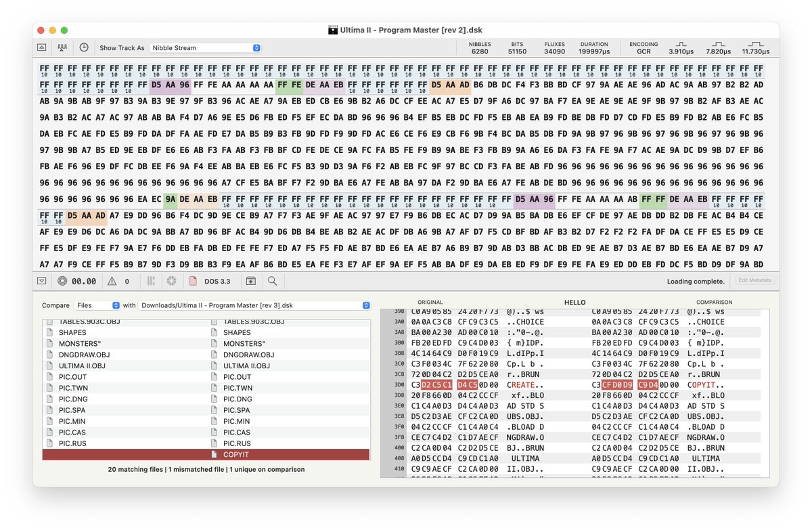Click the mismatched COPYIT.. text in comparison hex

(706, 384)
